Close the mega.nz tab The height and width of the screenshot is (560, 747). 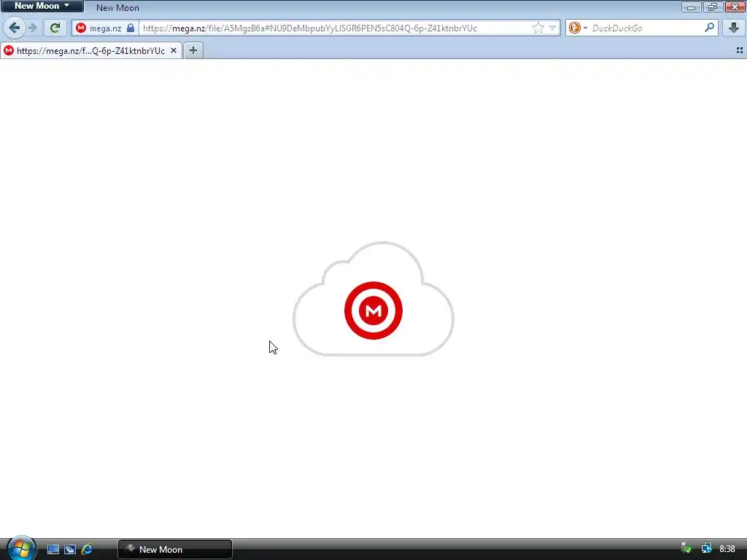click(174, 50)
